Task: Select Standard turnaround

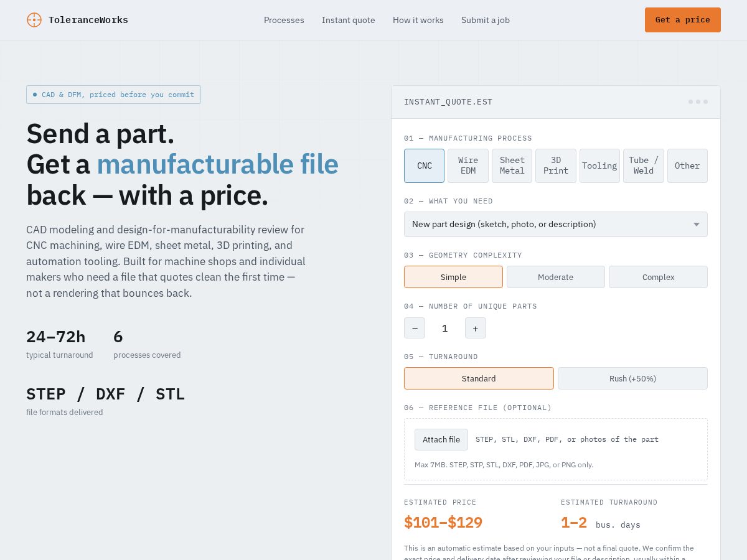Action: pyautogui.click(x=479, y=378)
